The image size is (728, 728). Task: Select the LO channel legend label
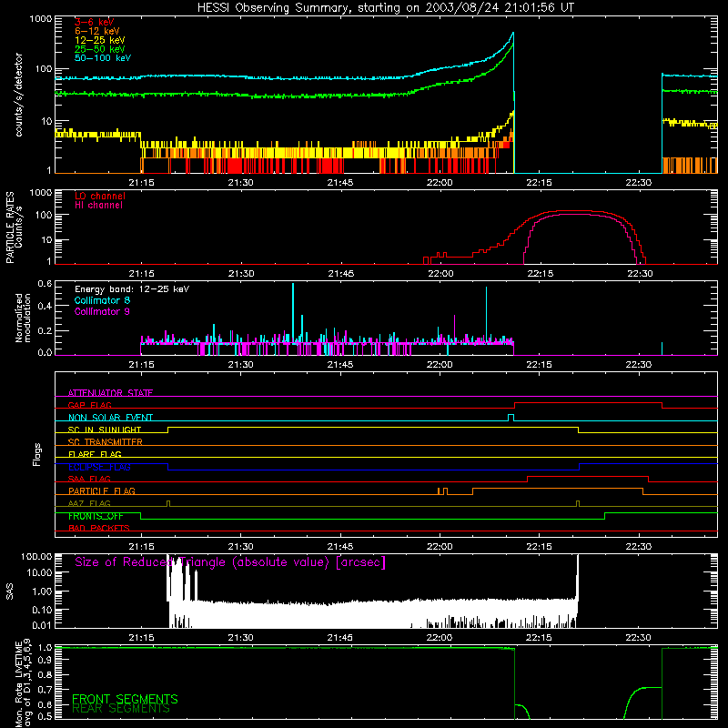100,196
